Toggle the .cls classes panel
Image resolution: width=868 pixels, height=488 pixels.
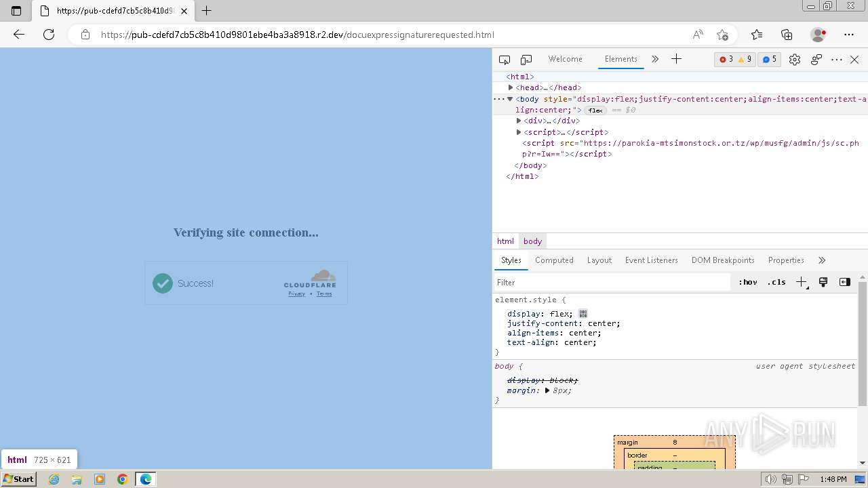pos(776,282)
